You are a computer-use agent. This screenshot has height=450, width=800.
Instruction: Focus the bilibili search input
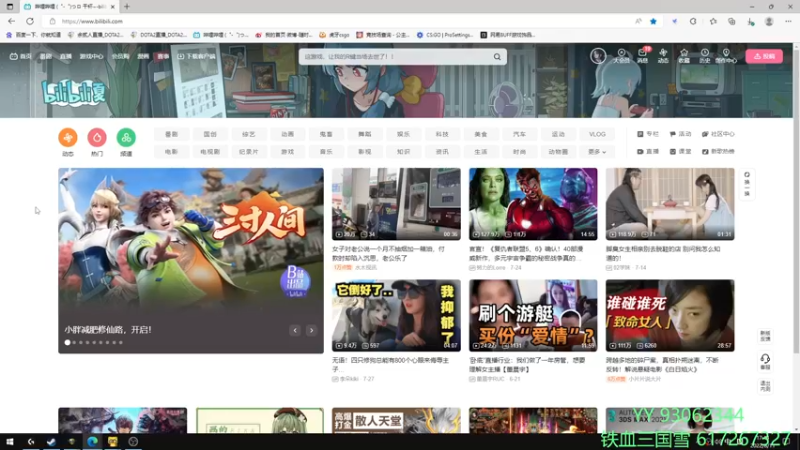pyautogui.click(x=395, y=57)
